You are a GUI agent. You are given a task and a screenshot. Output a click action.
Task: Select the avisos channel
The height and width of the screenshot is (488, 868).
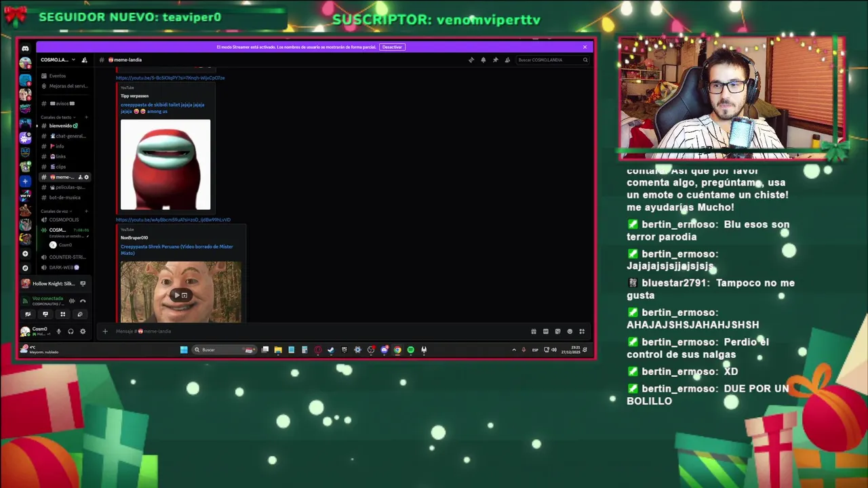64,104
